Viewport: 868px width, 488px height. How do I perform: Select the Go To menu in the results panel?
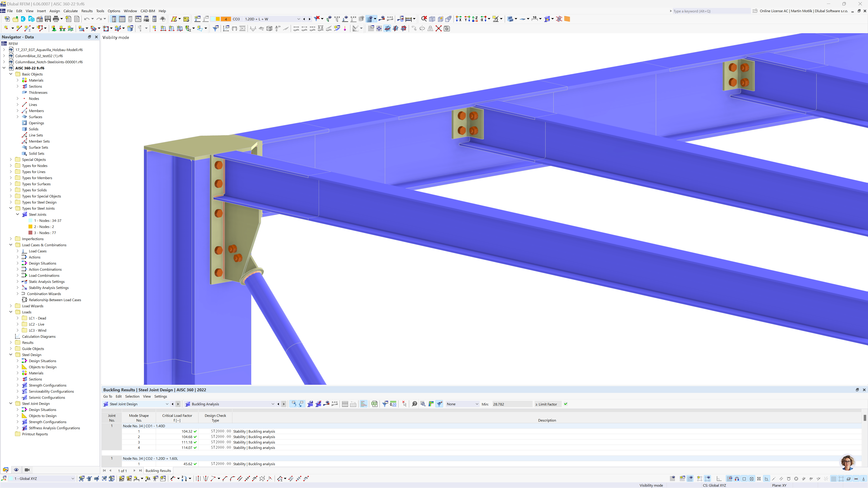[108, 396]
